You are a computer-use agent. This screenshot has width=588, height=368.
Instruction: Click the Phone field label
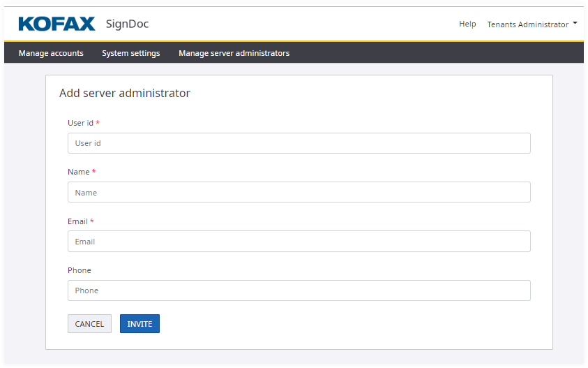[80, 270]
